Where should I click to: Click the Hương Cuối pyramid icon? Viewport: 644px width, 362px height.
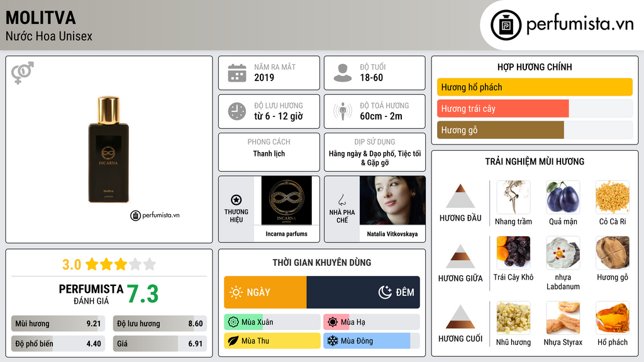[460, 317]
